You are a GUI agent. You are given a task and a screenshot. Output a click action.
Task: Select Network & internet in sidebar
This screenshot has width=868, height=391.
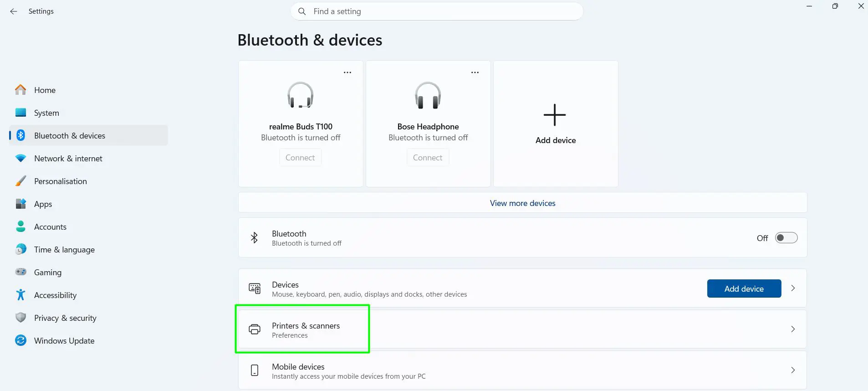pos(88,158)
